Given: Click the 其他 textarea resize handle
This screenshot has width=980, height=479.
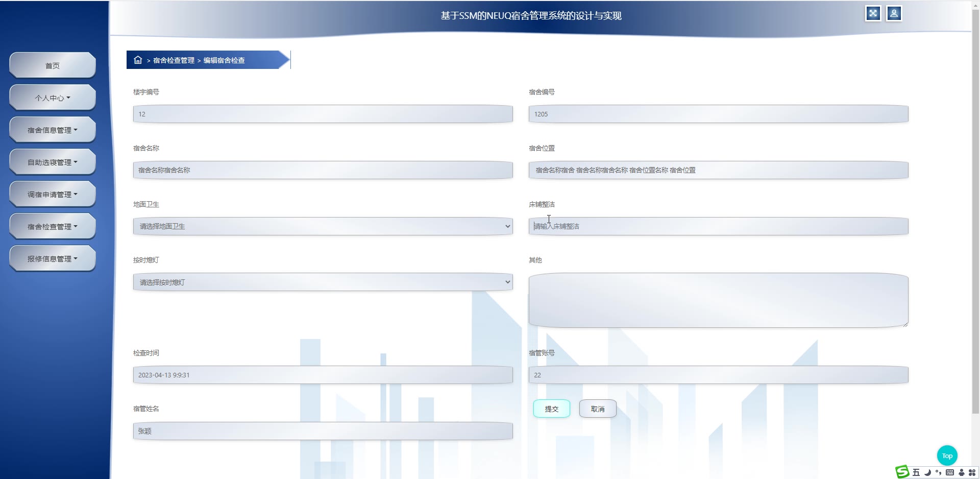Looking at the screenshot, I should click(905, 324).
